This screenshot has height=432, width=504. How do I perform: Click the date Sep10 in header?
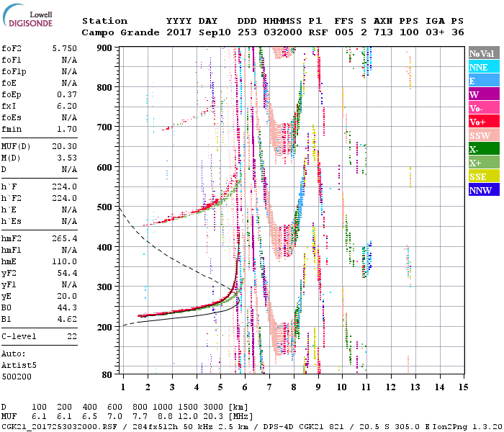pyautogui.click(x=215, y=32)
